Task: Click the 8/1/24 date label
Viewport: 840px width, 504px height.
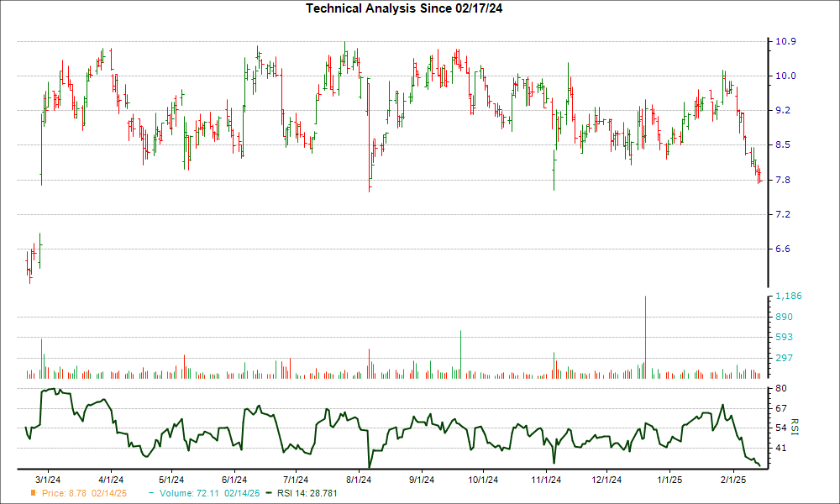Action: tap(359, 480)
